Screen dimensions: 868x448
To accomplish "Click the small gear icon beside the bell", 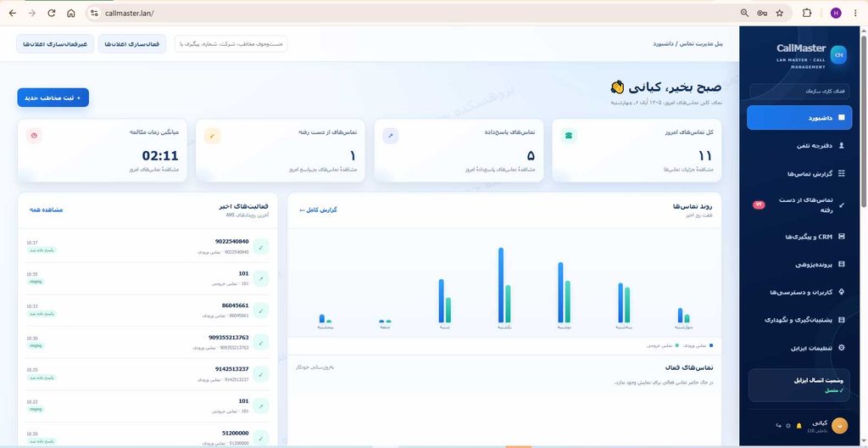I will point(788,425).
